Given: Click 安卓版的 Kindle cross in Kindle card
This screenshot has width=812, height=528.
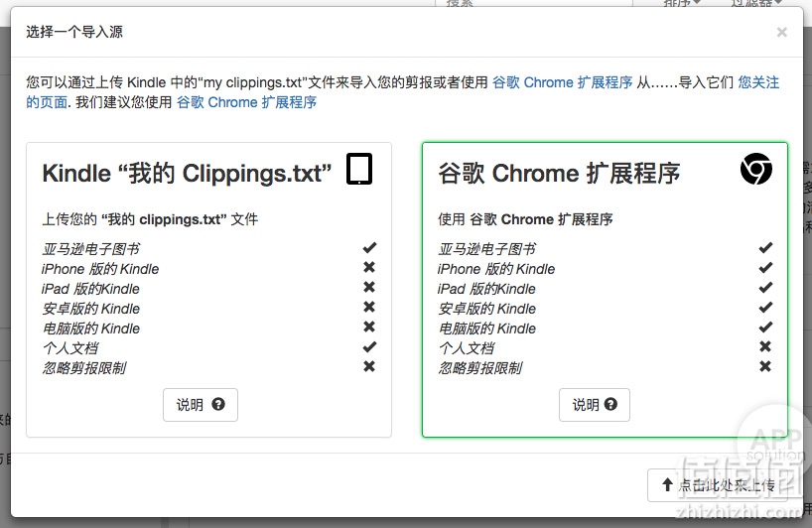Looking at the screenshot, I should [369, 307].
